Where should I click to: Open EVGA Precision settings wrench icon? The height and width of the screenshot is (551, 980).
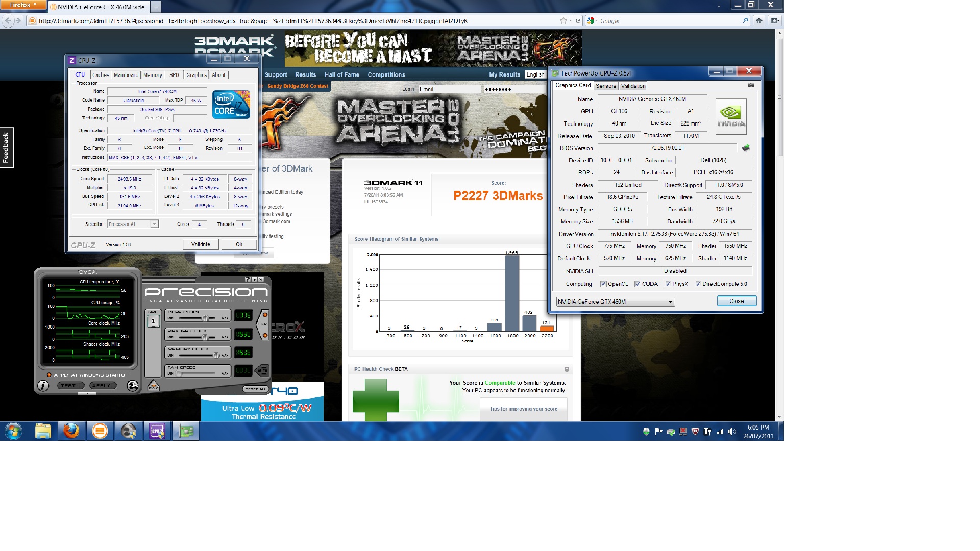pos(132,386)
